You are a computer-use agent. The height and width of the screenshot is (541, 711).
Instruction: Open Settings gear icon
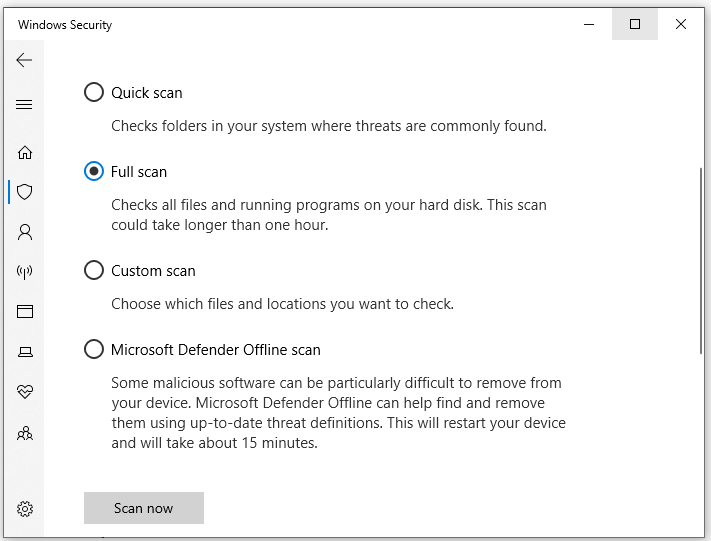[x=25, y=509]
